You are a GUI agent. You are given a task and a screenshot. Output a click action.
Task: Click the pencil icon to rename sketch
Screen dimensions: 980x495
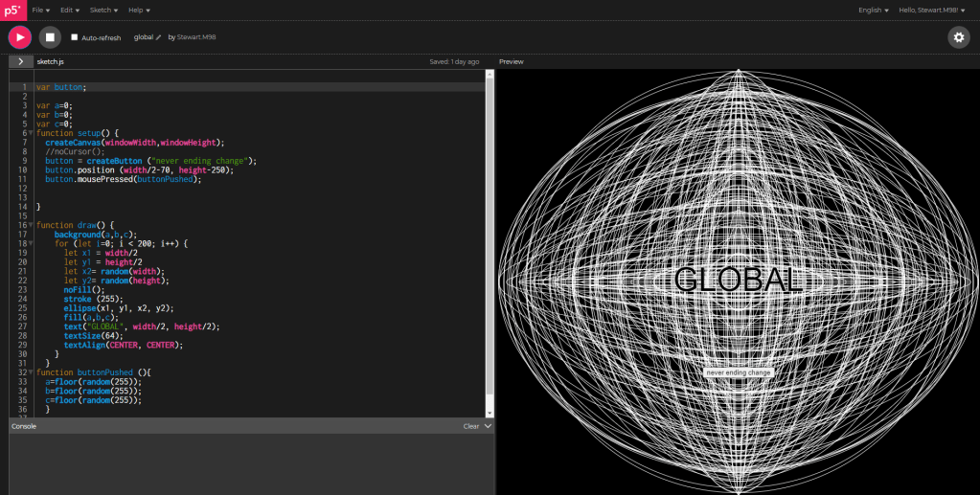point(159,37)
